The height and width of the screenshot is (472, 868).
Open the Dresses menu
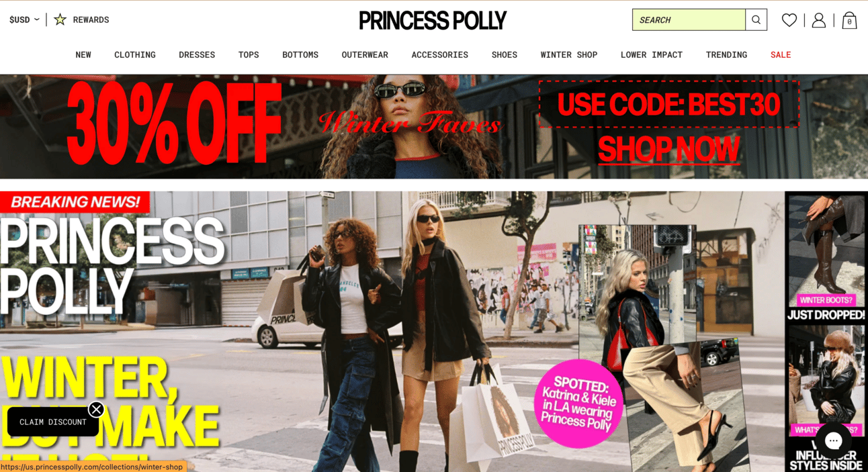(x=197, y=55)
